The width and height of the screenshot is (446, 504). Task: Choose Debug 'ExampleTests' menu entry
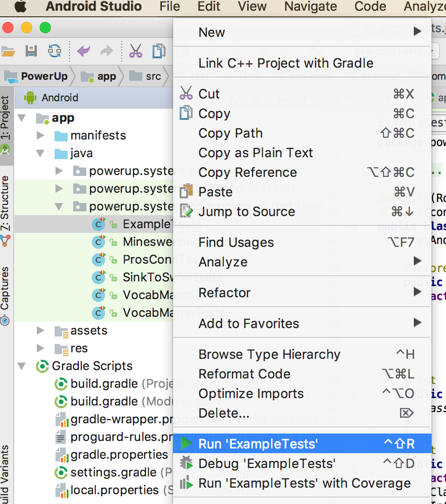coord(302,463)
